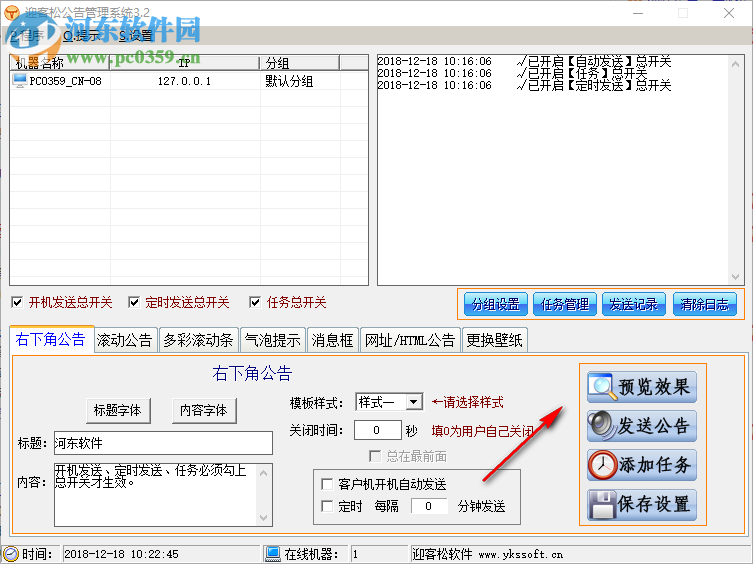Switch to 右下角公告 tab
This screenshot has height=564, width=753.
[51, 340]
